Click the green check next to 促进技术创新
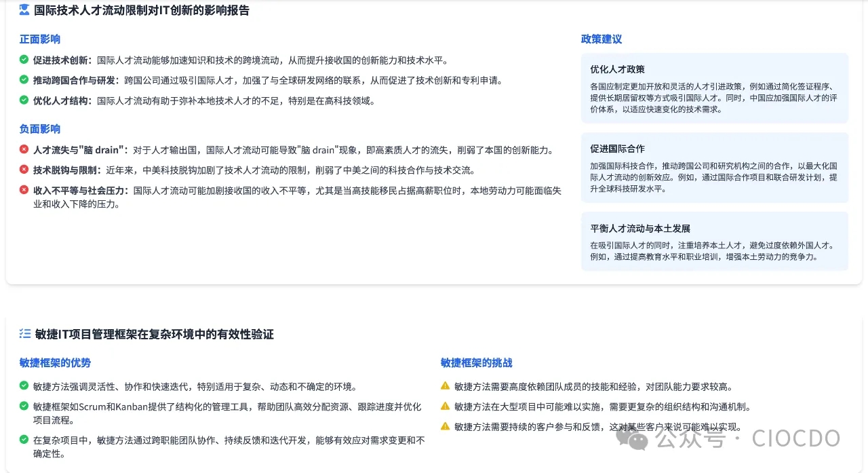 (x=24, y=60)
